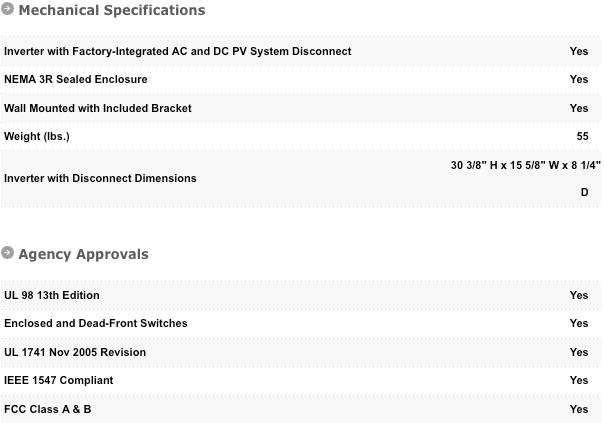Click Yes value for IEEE 1547 Compliant

(578, 381)
